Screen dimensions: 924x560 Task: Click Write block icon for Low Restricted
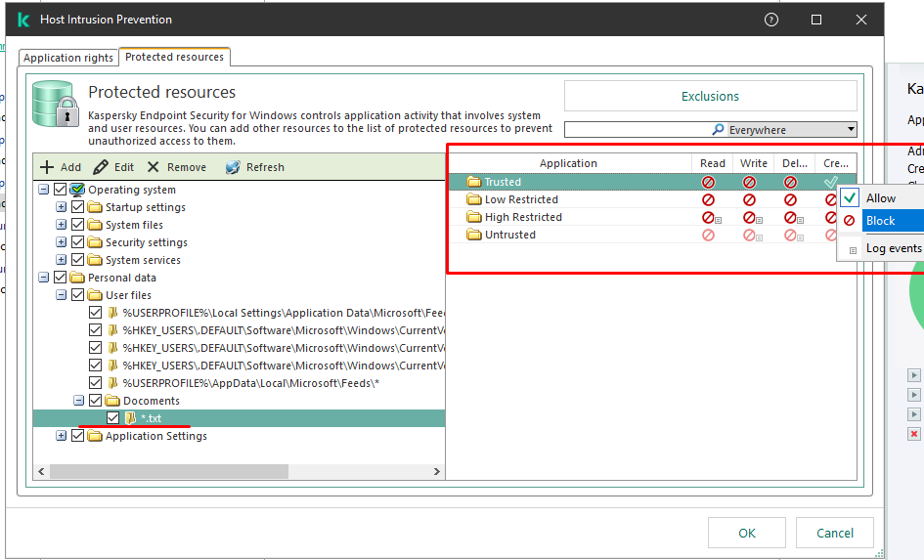750,199
